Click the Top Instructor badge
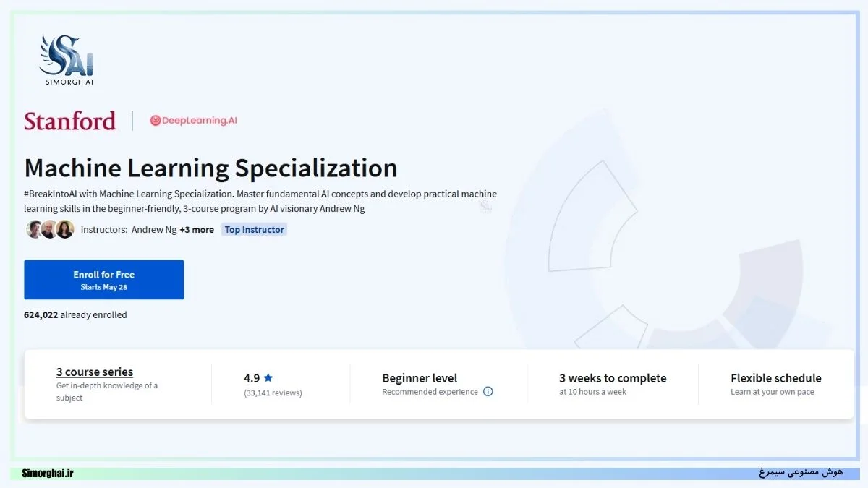The image size is (868, 488). [255, 230]
